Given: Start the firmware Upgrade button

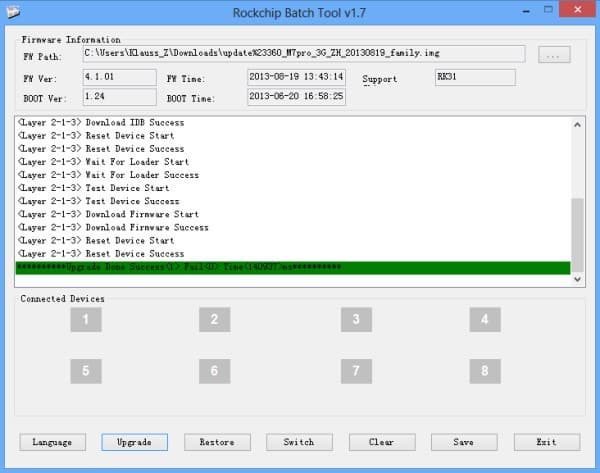Looking at the screenshot, I should click(134, 442).
